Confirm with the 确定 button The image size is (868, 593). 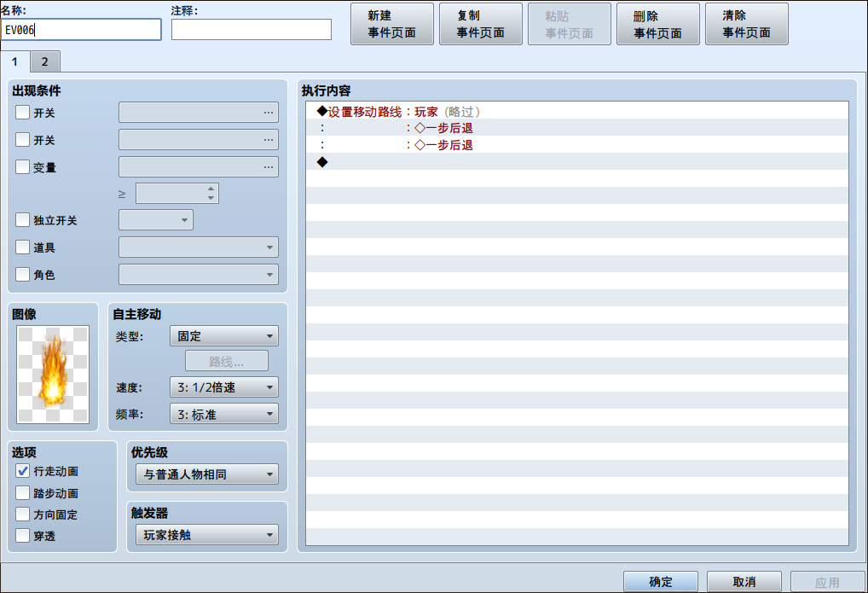(x=661, y=581)
